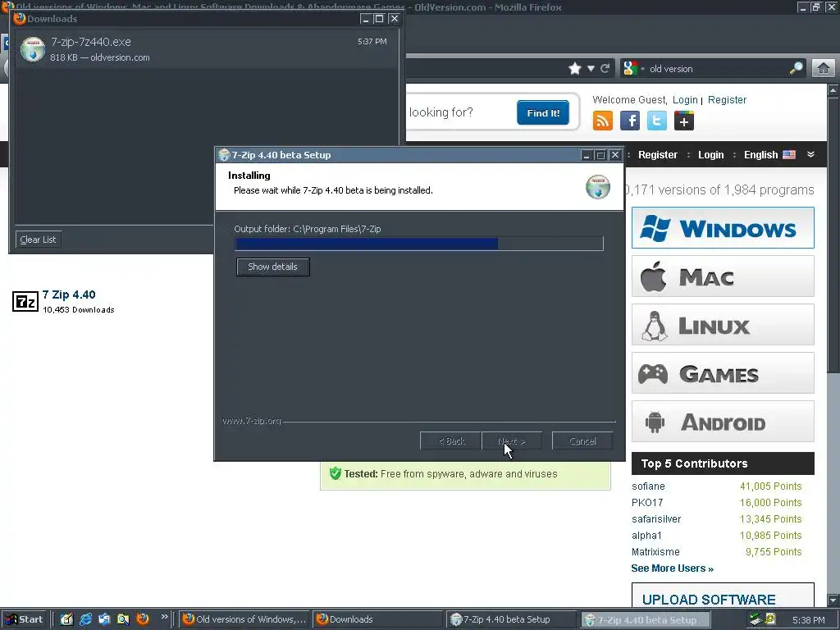Click the third quick launch icon on taskbar
Viewport: 840px width, 630px height.
[x=104, y=619]
